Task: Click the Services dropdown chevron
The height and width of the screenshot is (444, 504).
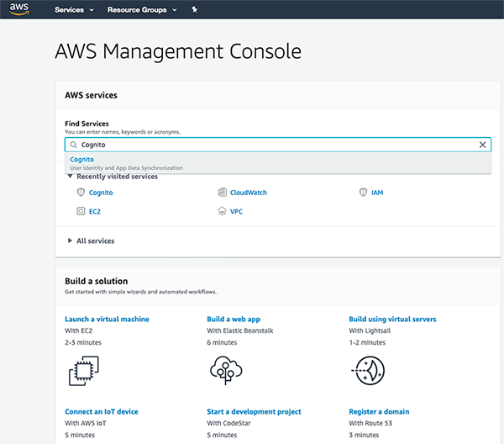Action: pos(92,10)
